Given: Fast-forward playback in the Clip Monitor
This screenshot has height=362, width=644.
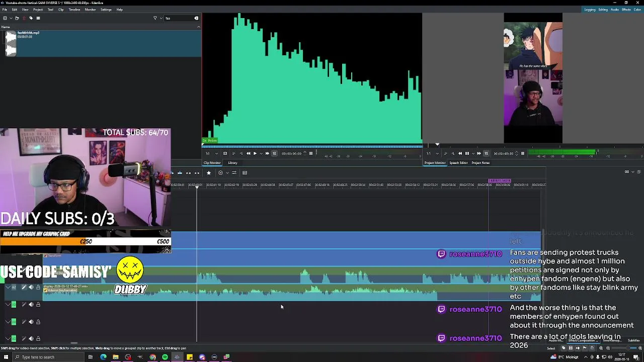Looking at the screenshot, I should click(x=267, y=153).
